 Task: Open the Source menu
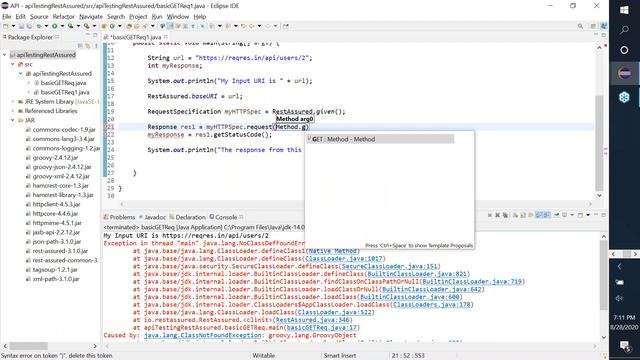tap(39, 17)
